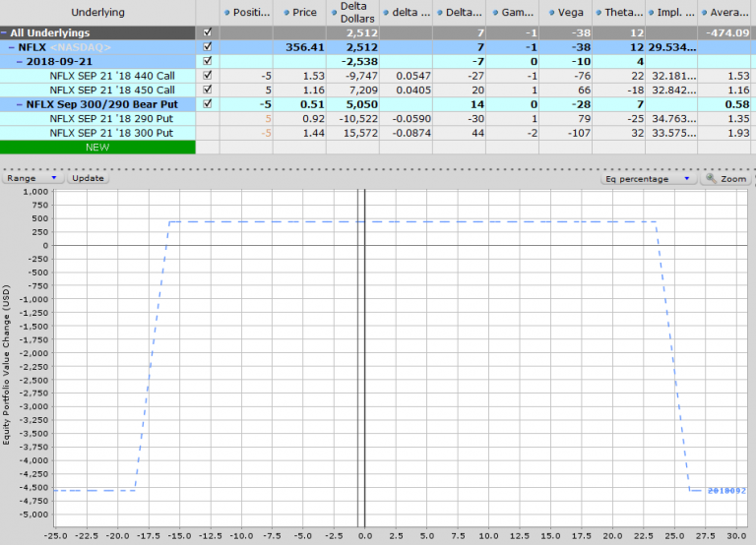
Task: Toggle the Bear Put spread checkbox
Action: (x=207, y=103)
